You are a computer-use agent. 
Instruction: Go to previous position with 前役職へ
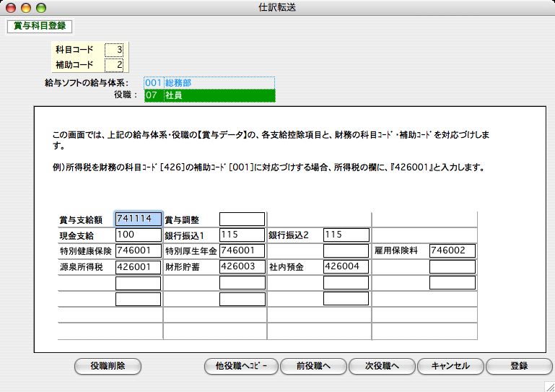point(313,366)
